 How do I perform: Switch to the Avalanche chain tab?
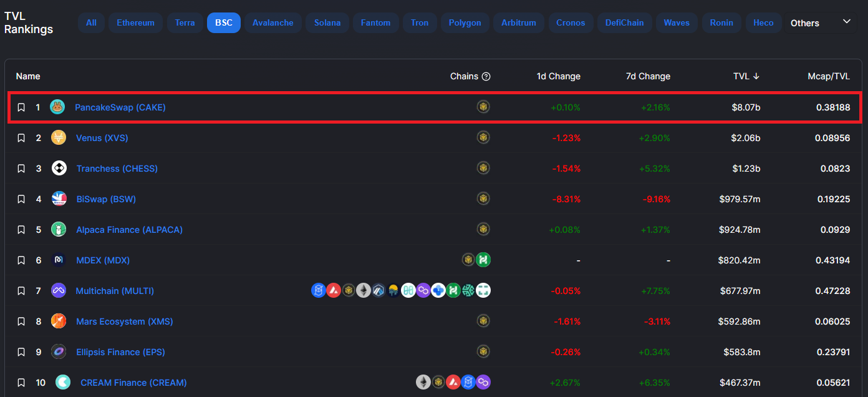272,23
